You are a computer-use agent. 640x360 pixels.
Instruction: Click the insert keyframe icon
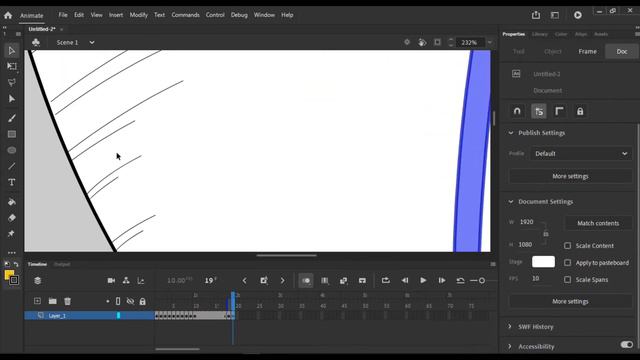(x=264, y=280)
